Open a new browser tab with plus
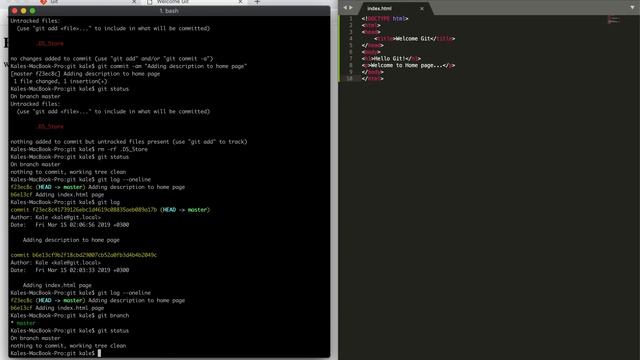The height and width of the screenshot is (360, 640). [257, 2]
